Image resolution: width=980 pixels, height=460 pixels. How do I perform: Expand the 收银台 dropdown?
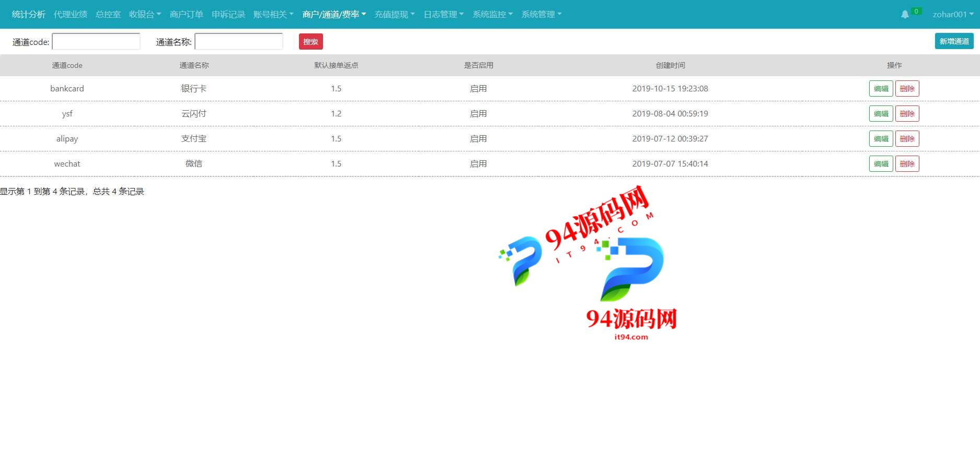145,15
